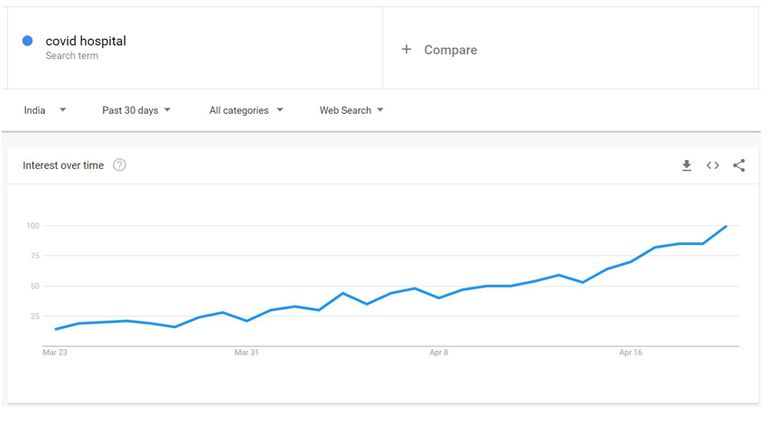Select the Mar 23 starting axis label
768x432 pixels.
click(x=55, y=352)
